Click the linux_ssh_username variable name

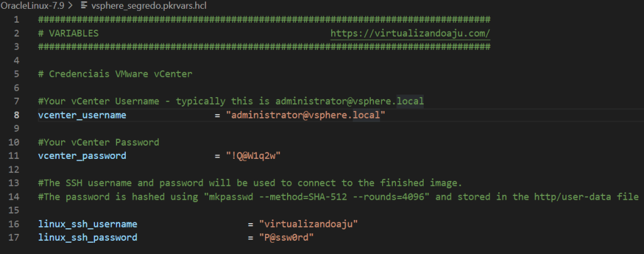tap(88, 224)
